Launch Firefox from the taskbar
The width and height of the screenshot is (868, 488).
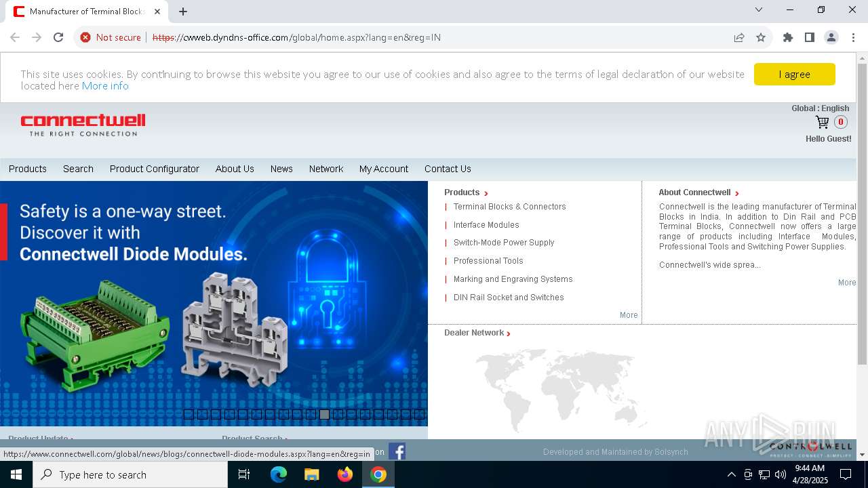[x=345, y=474]
